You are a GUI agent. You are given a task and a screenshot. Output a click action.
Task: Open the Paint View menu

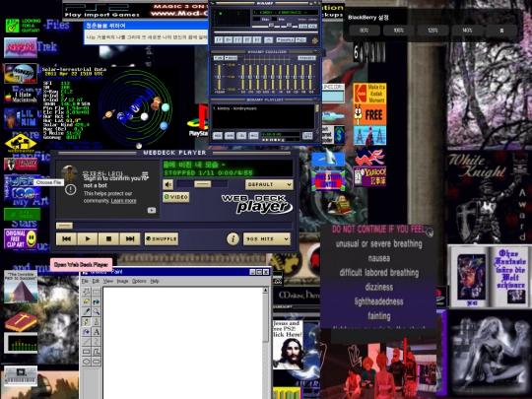tap(108, 281)
